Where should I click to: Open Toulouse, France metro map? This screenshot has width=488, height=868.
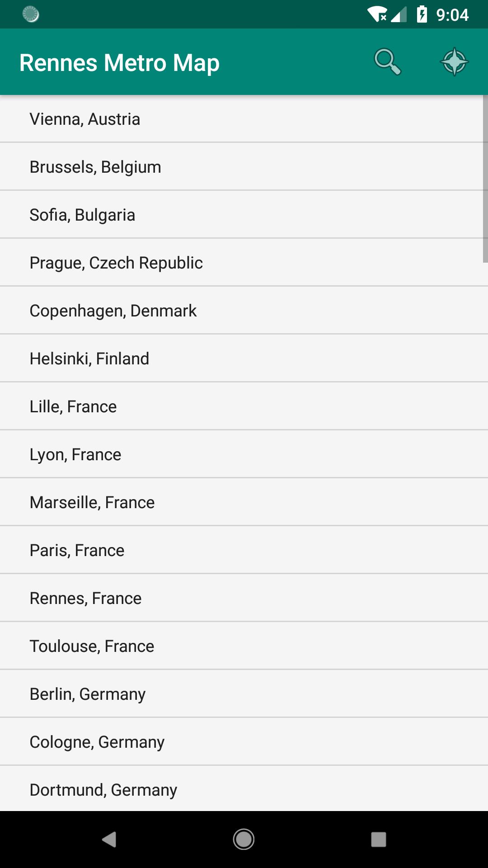[244, 646]
